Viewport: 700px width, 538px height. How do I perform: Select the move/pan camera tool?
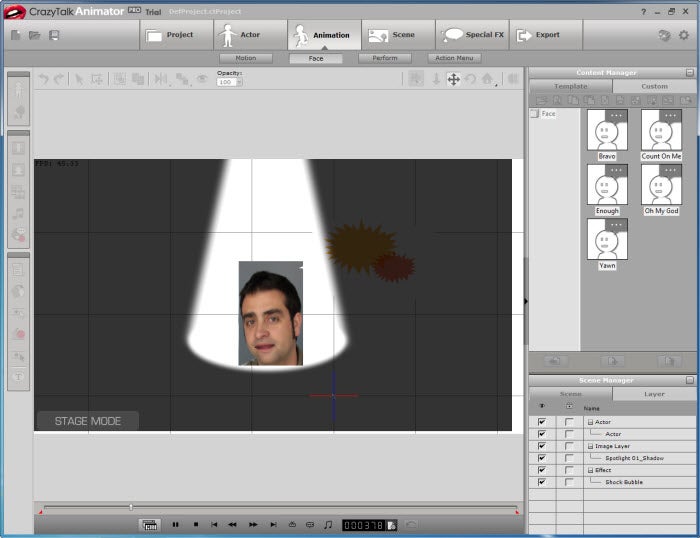tap(453, 79)
